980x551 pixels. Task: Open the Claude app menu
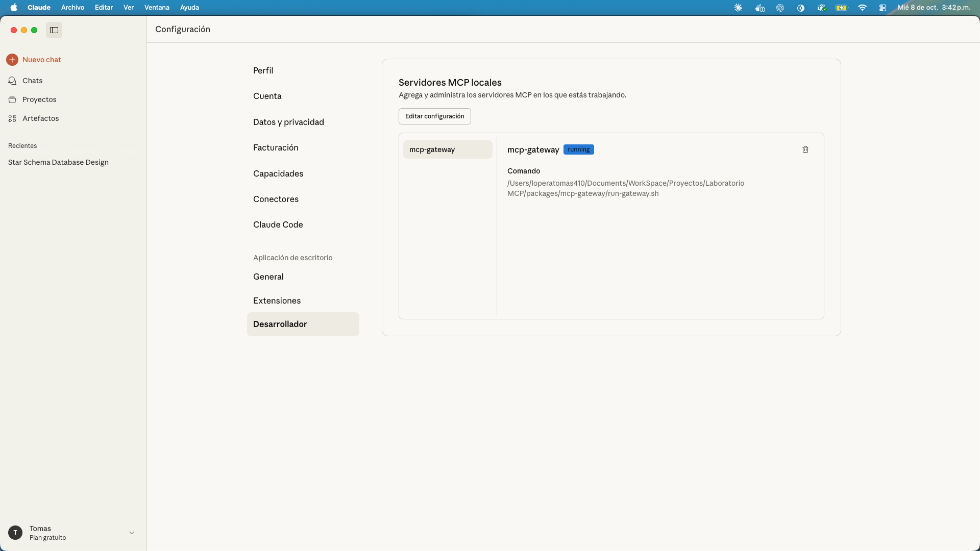point(39,8)
